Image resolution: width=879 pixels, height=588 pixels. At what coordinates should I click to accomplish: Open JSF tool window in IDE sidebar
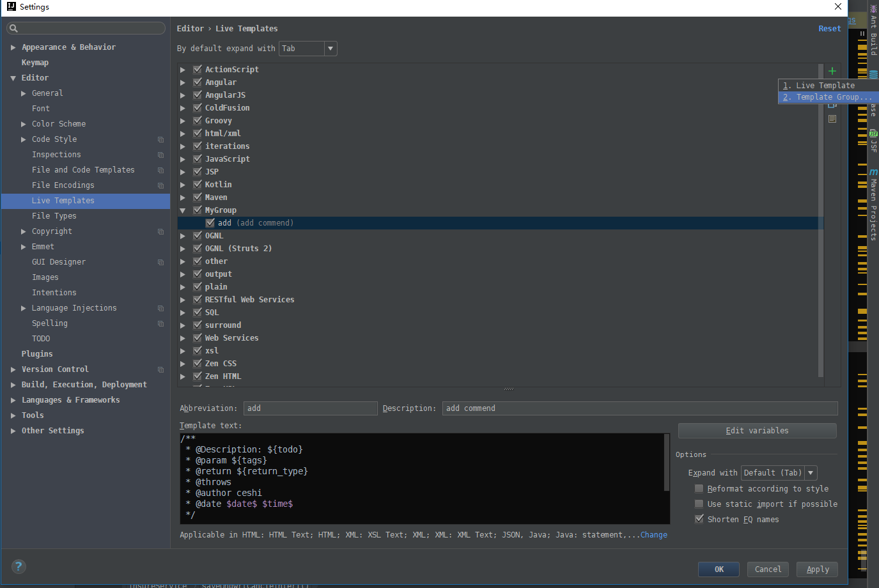(873, 141)
